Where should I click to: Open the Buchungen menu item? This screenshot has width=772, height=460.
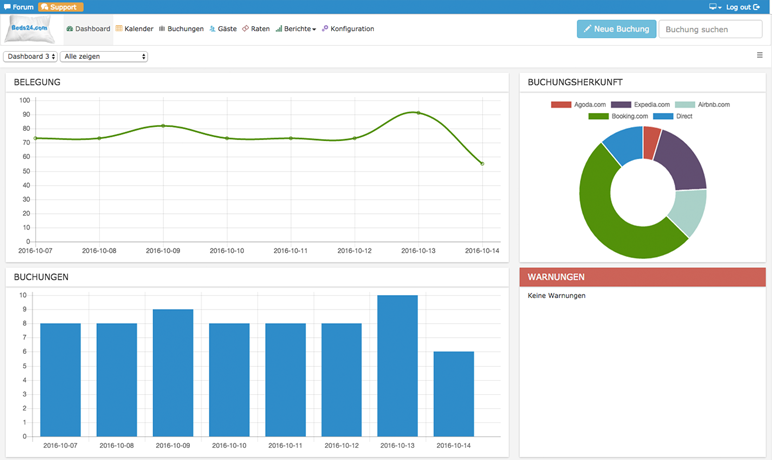pyautogui.click(x=181, y=29)
